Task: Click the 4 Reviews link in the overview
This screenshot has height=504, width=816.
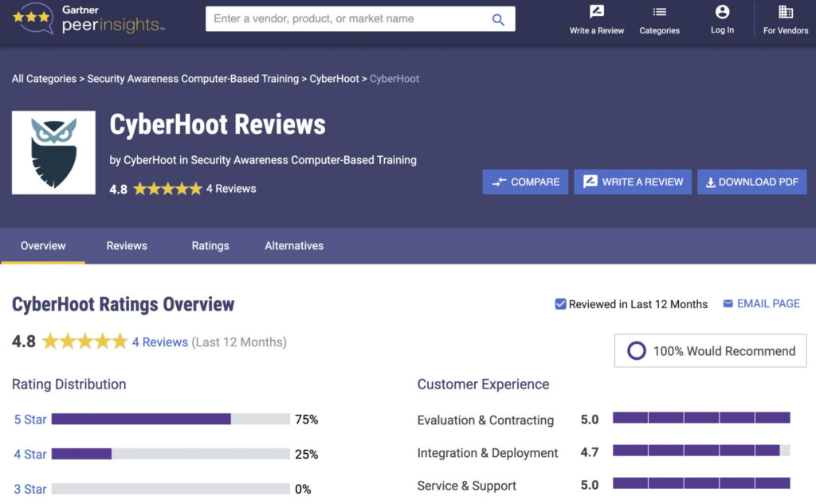Action: (x=159, y=342)
